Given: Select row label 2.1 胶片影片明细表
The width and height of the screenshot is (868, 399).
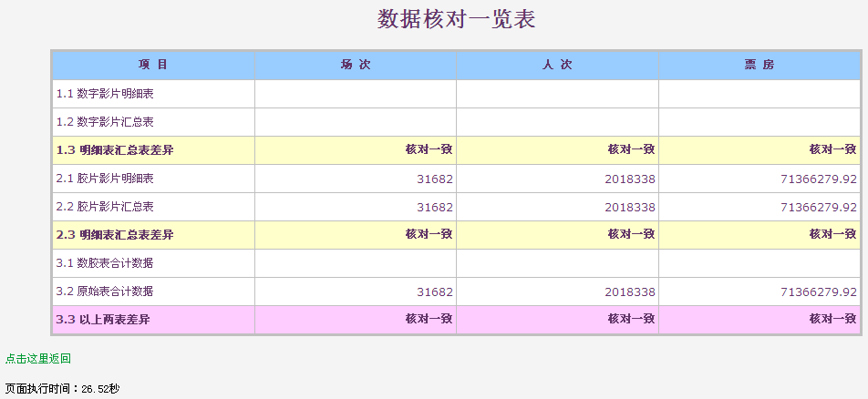Looking at the screenshot, I should (105, 179).
